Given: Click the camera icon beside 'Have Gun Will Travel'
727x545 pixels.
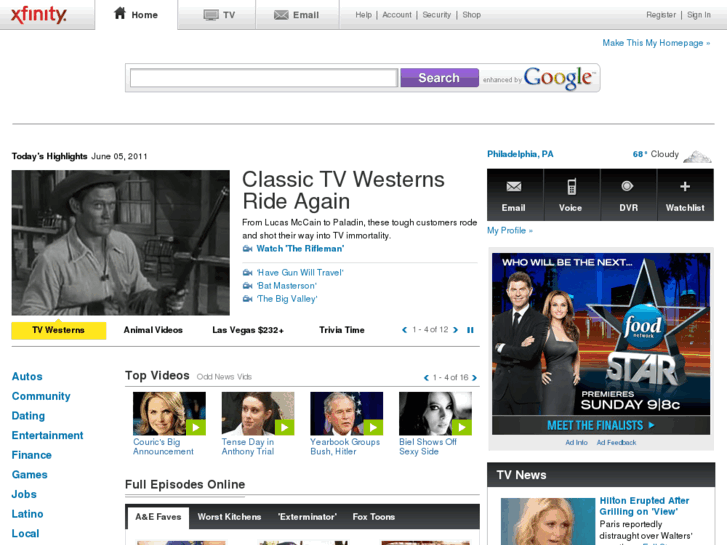Looking at the screenshot, I should (248, 273).
